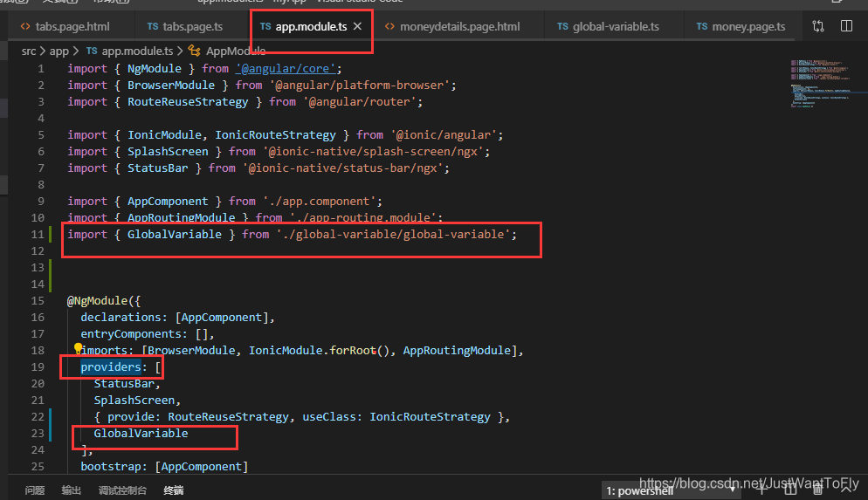This screenshot has width=868, height=500.
Task: Click line number 19 in the gutter
Action: pos(37,367)
